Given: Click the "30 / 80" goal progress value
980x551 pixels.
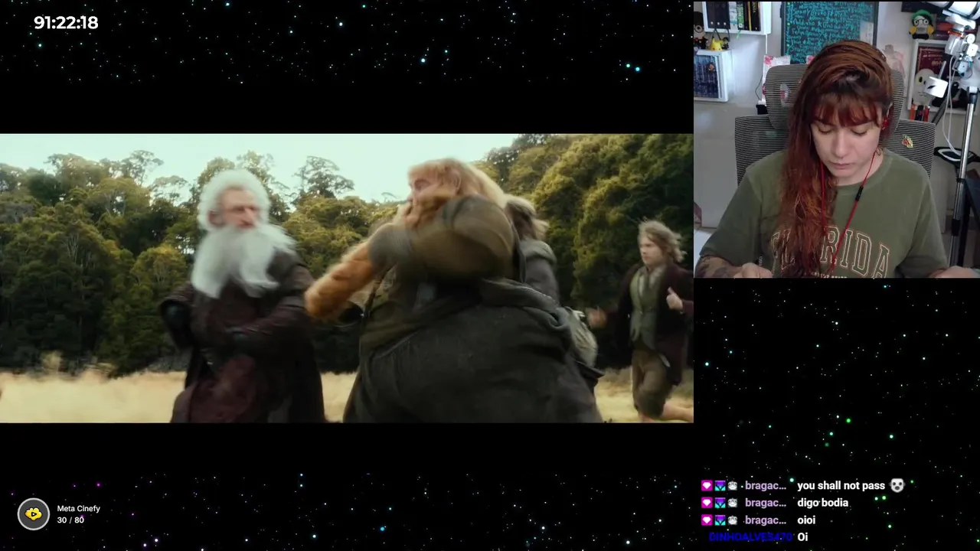Looking at the screenshot, I should tap(70, 520).
